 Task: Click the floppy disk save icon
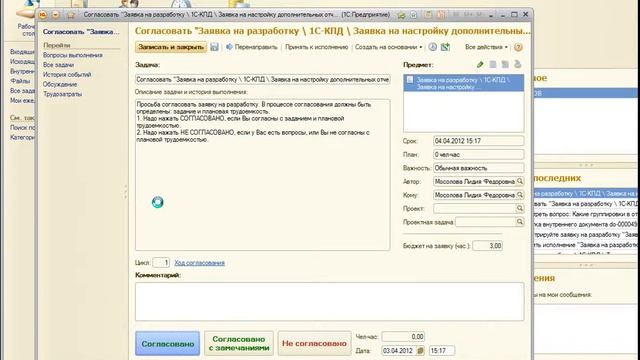[214, 47]
